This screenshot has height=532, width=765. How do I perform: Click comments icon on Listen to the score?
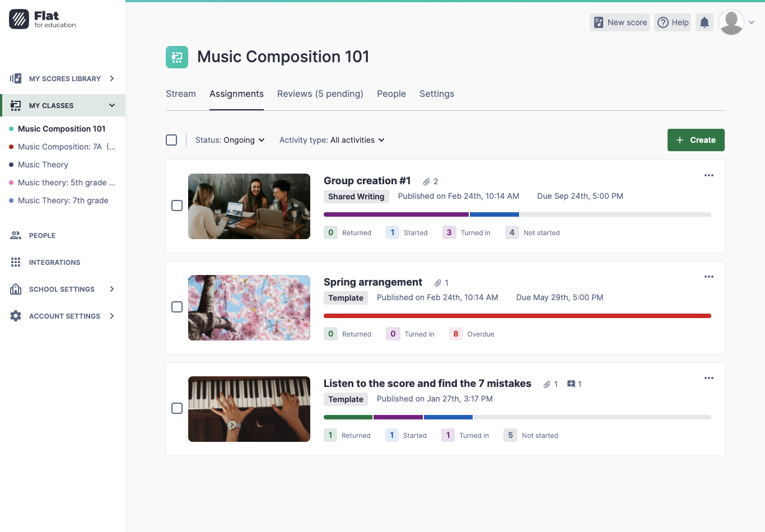pos(571,384)
